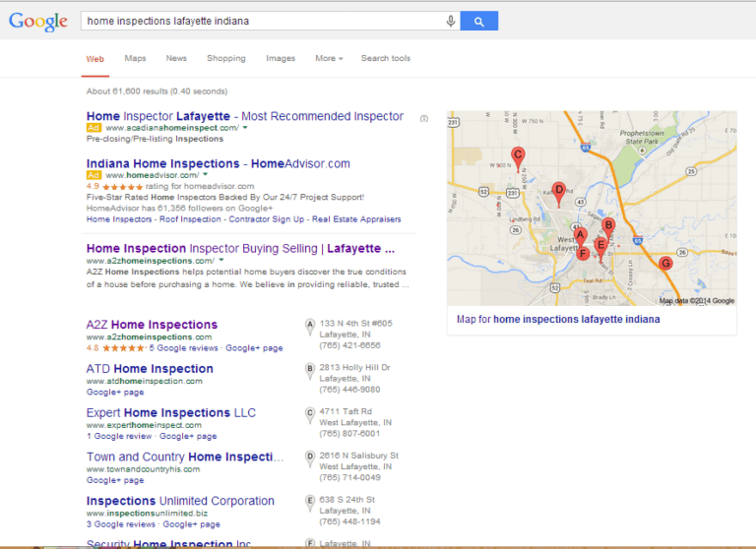Screen dimensions: 756x549
Task: Switch to the Web tab
Action: click(94, 59)
